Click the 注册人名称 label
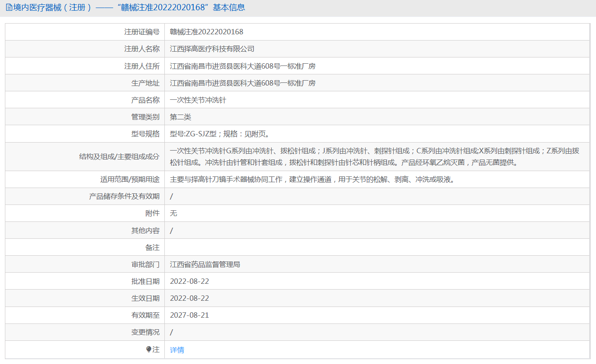Image resolution: width=596 pixels, height=364 pixels. click(142, 49)
